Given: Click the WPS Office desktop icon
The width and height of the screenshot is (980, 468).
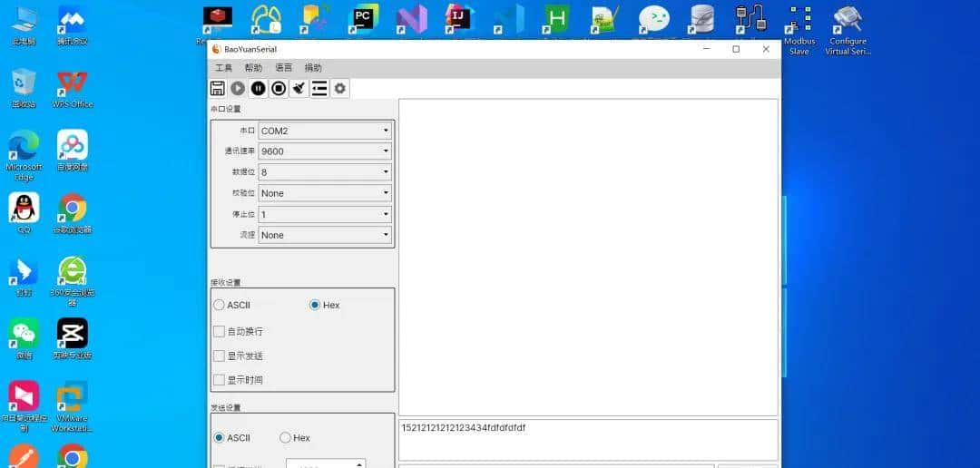Looking at the screenshot, I should click(x=73, y=89).
